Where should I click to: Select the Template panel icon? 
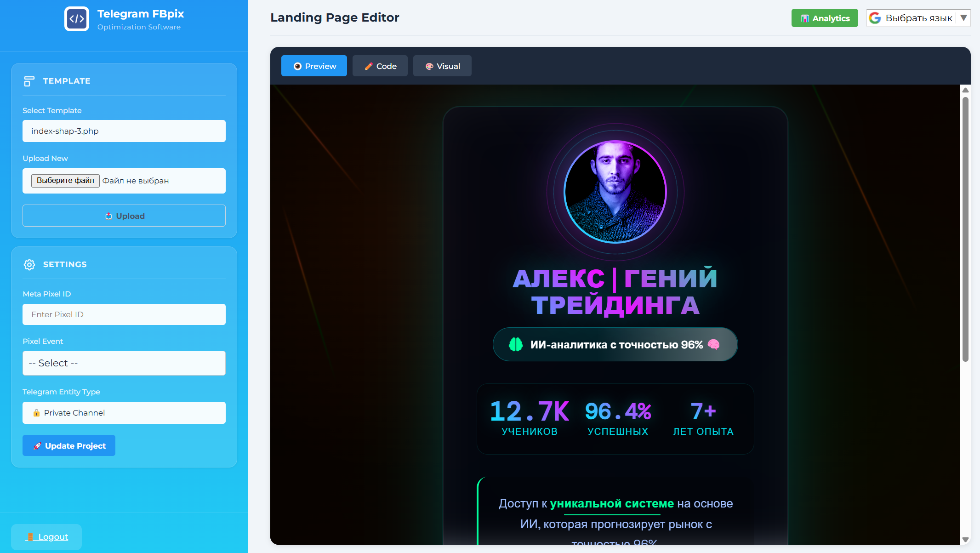pos(29,81)
